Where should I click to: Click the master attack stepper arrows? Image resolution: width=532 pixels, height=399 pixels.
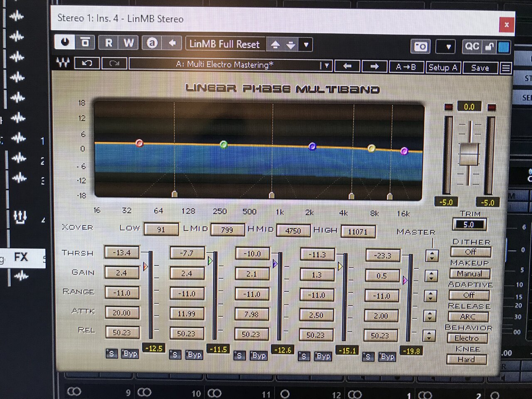pyautogui.click(x=430, y=316)
